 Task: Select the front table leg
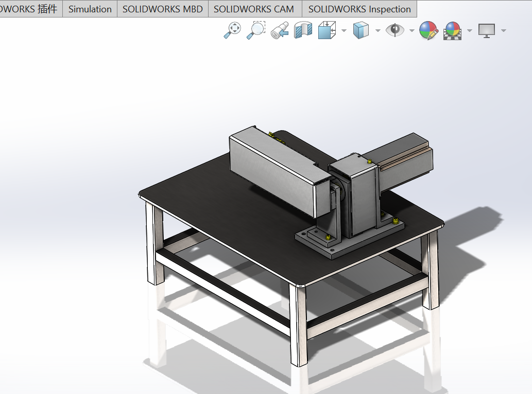(x=299, y=325)
